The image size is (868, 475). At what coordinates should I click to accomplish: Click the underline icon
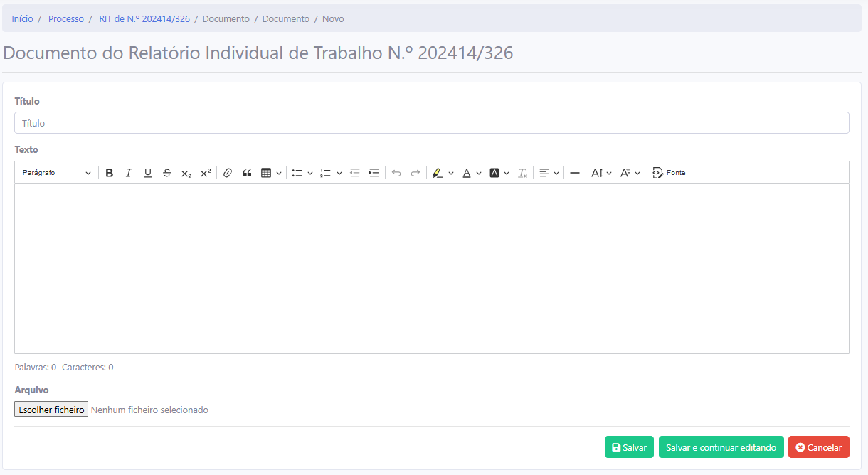pyautogui.click(x=148, y=173)
